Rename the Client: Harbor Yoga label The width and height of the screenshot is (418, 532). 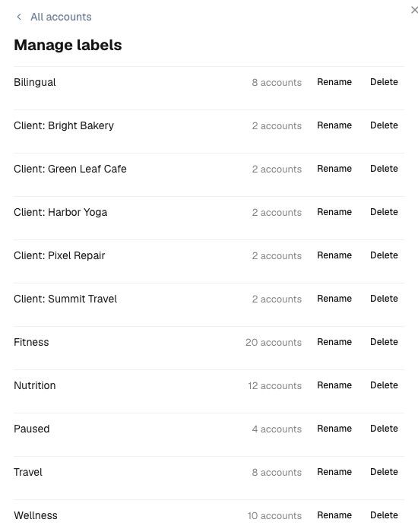click(x=334, y=212)
